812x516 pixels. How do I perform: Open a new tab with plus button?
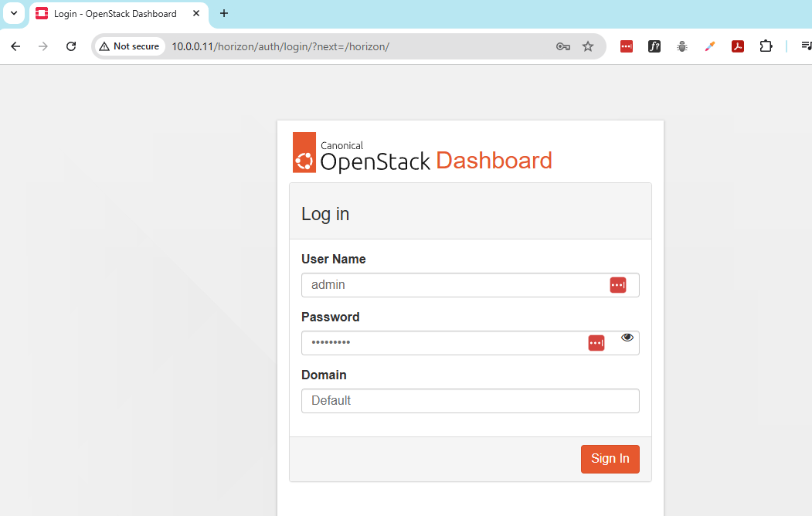224,13
